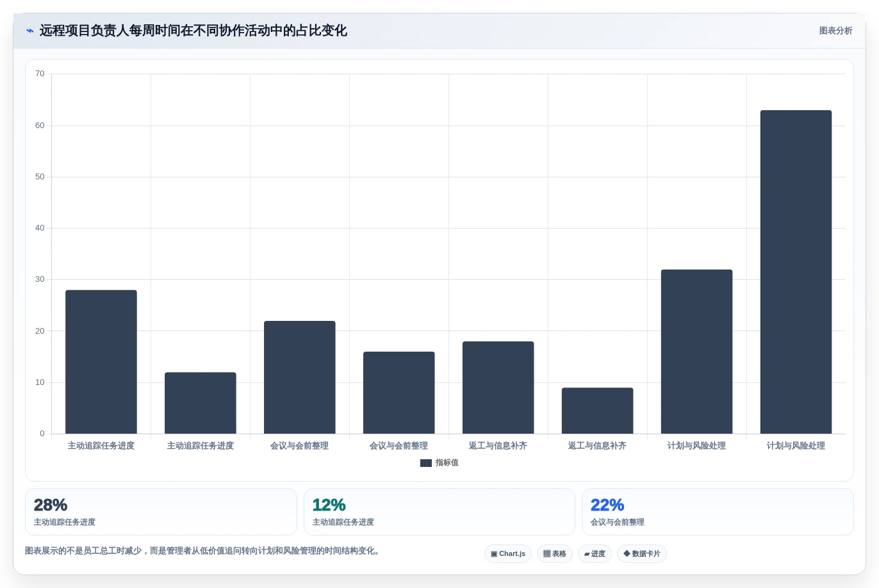Click the 28% 主动追踪任务进度 card
879x588 pixels.
click(161, 512)
